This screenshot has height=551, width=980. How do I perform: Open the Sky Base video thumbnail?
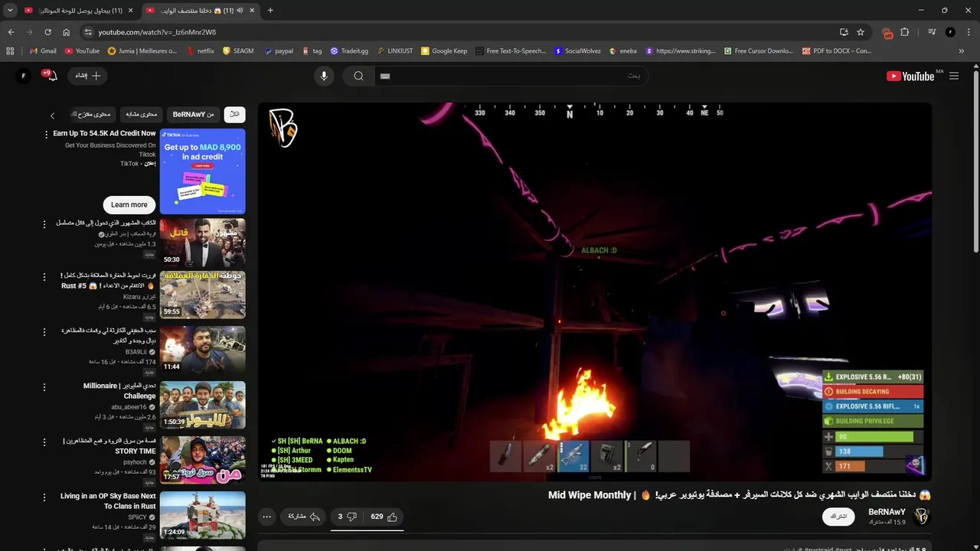(x=203, y=515)
